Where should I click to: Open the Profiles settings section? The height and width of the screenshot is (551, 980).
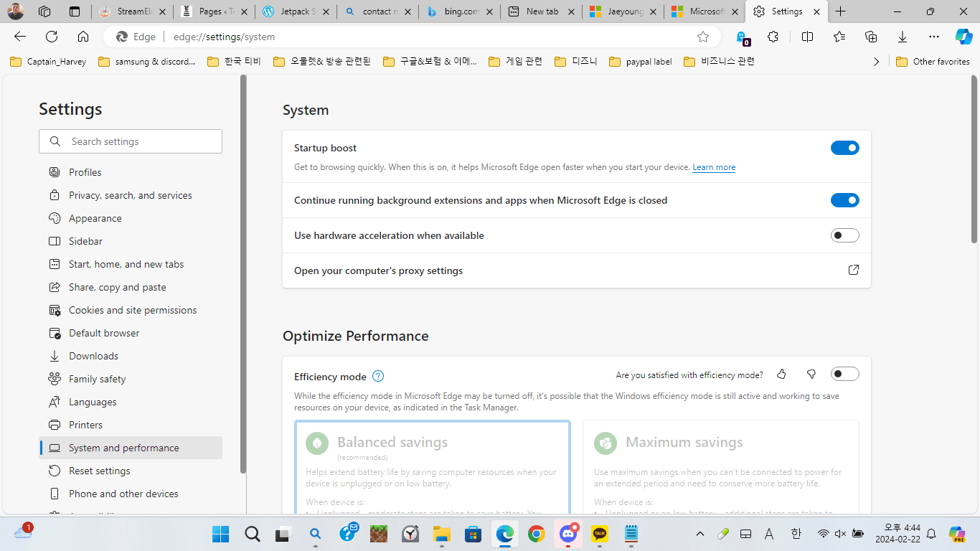(131, 172)
